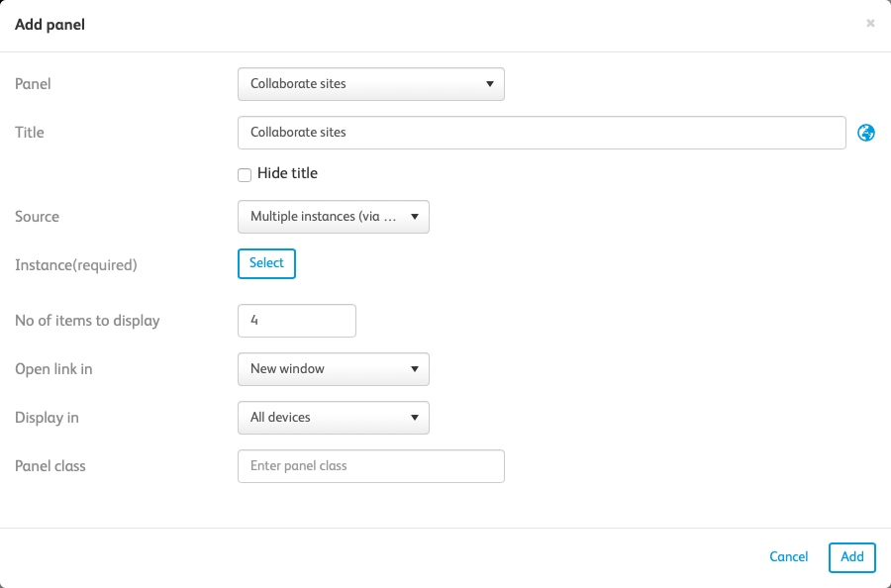Viewport: 891px width, 588px height.
Task: Enable the Hide title checkbox
Action: (245, 174)
